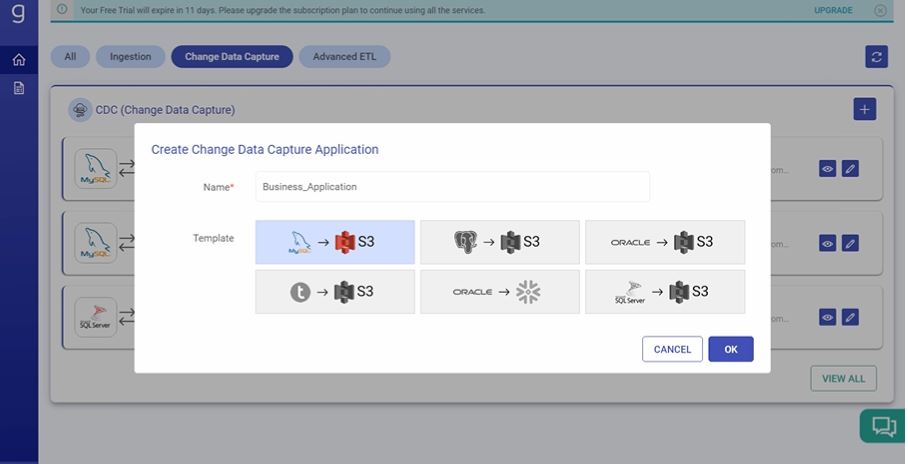Click the refresh button at top right

pos(876,57)
